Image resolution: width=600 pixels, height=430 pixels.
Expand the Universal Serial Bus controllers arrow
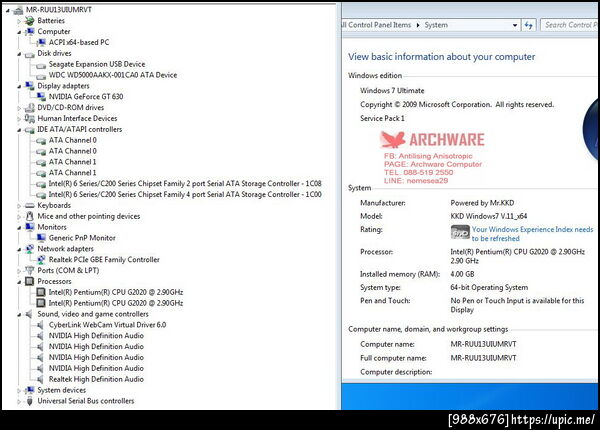[x=19, y=401]
